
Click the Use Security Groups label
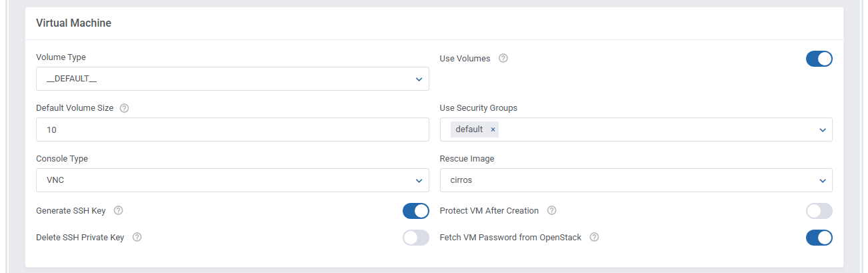[x=478, y=108]
